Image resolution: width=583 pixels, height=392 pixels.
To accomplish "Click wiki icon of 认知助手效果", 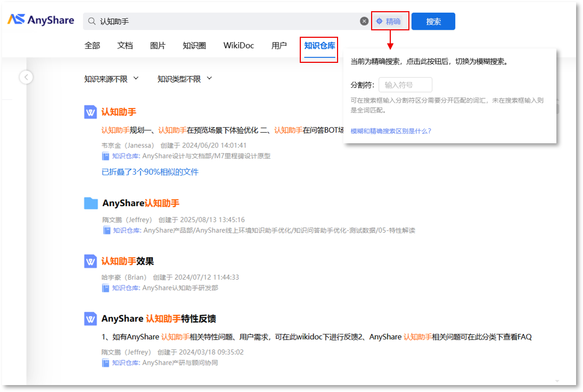I will point(91,261).
